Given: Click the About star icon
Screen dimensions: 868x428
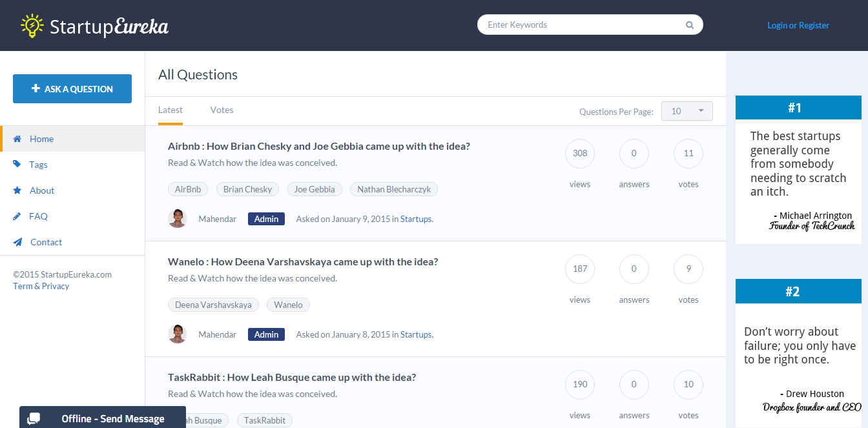Looking at the screenshot, I should click(x=17, y=190).
